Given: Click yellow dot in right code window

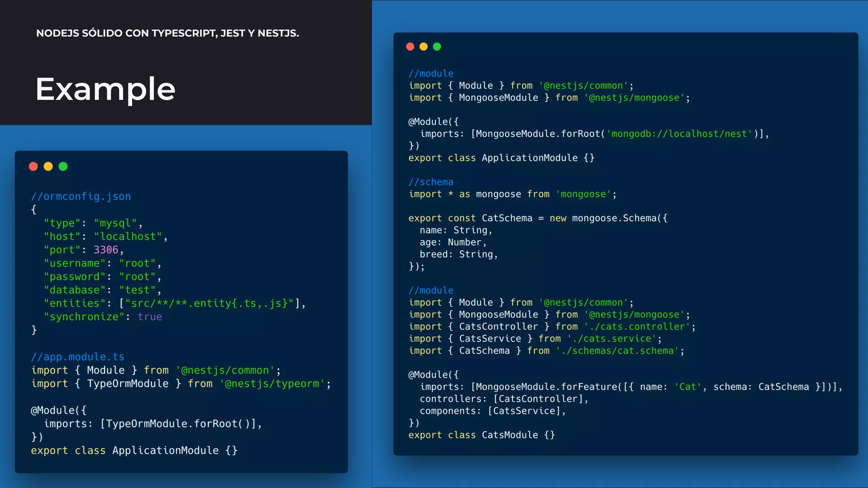Looking at the screenshot, I should [423, 47].
